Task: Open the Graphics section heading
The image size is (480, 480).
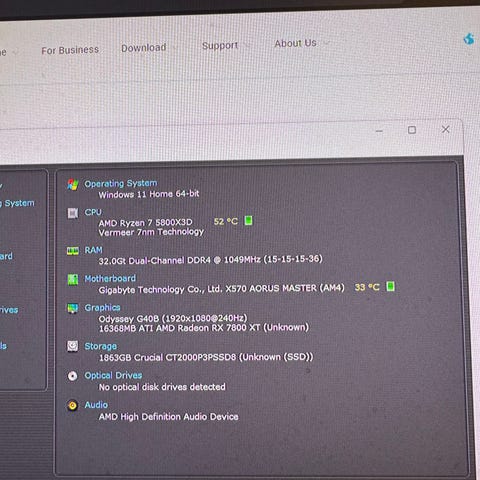Action: (102, 307)
